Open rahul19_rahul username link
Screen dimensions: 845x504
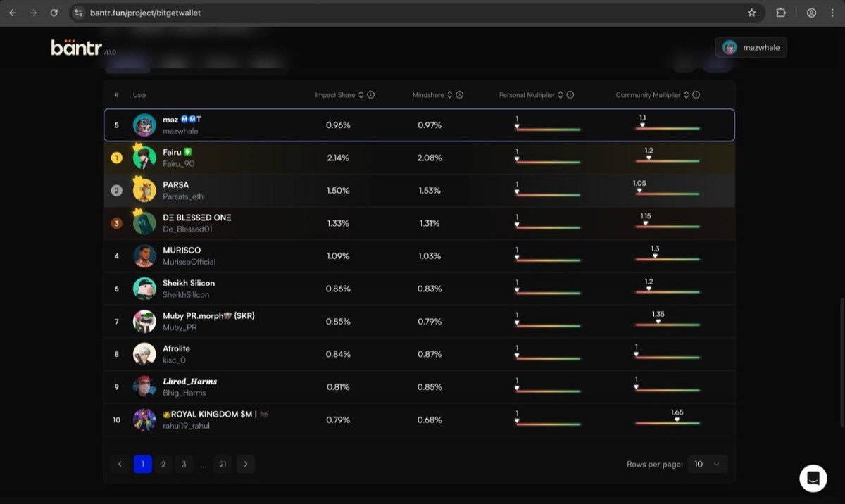187,426
